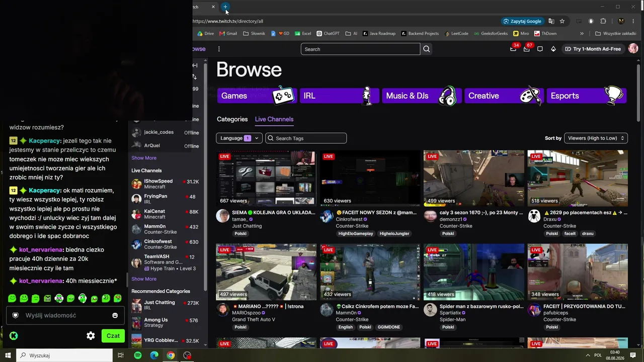The width and height of the screenshot is (644, 362).
Task: Open the Windows Start menu
Action: tap(7, 355)
